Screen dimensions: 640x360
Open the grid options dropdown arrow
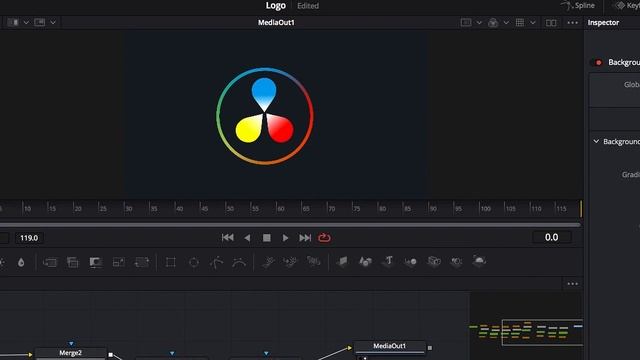point(533,22)
